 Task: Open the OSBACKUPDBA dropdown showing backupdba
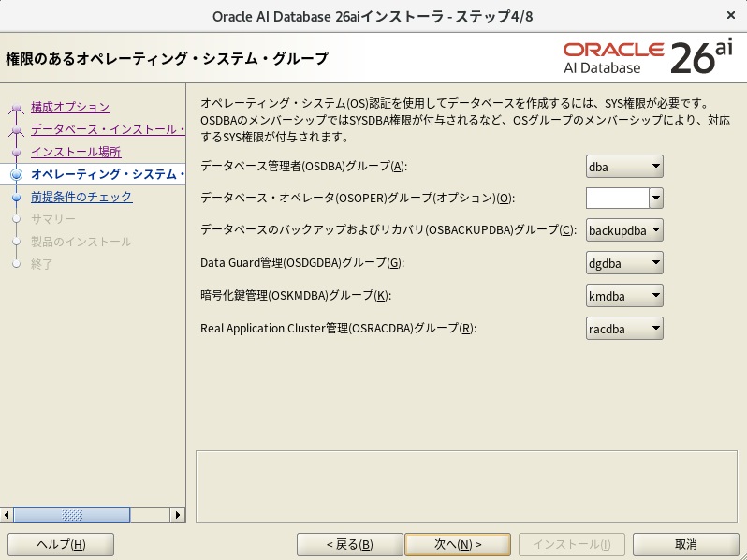pos(624,230)
